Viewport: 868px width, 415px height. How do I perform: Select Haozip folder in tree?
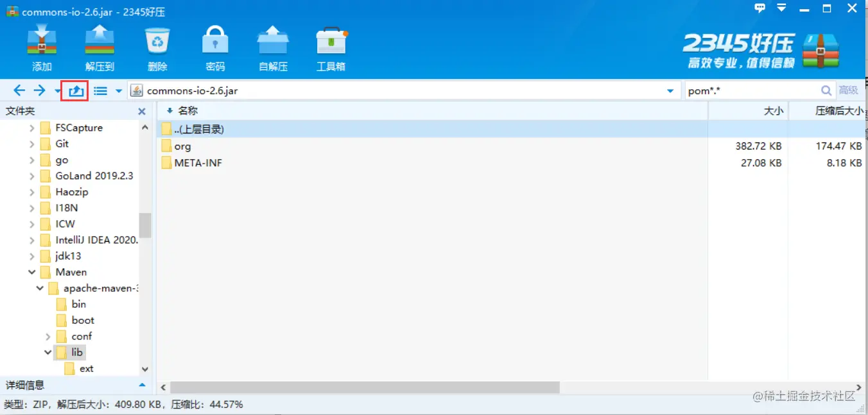tap(72, 192)
